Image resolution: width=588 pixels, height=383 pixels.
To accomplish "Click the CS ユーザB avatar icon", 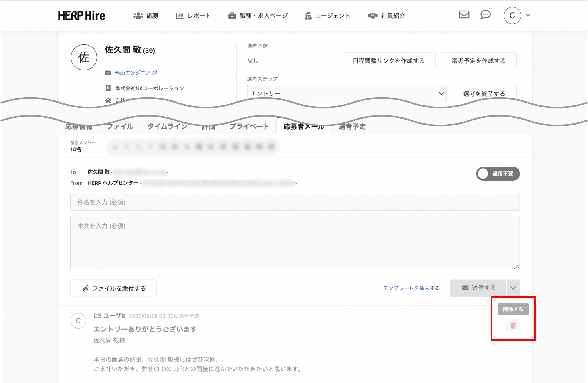I will pyautogui.click(x=78, y=321).
